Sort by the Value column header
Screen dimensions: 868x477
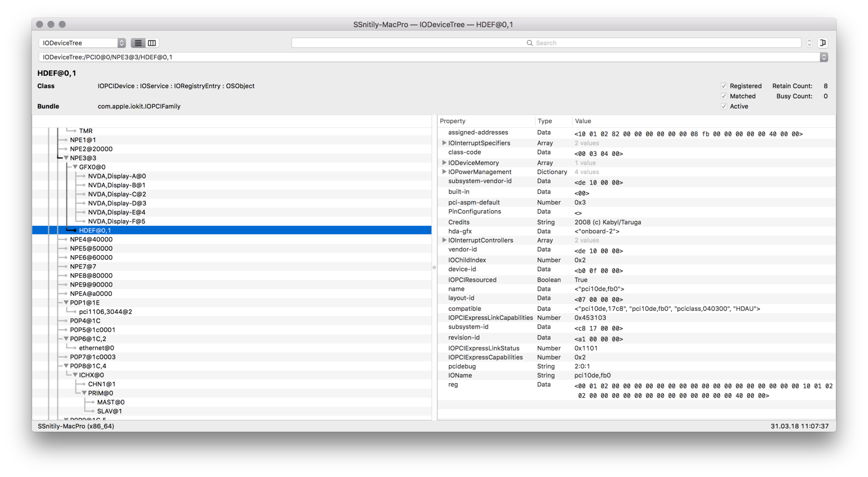pyautogui.click(x=703, y=121)
